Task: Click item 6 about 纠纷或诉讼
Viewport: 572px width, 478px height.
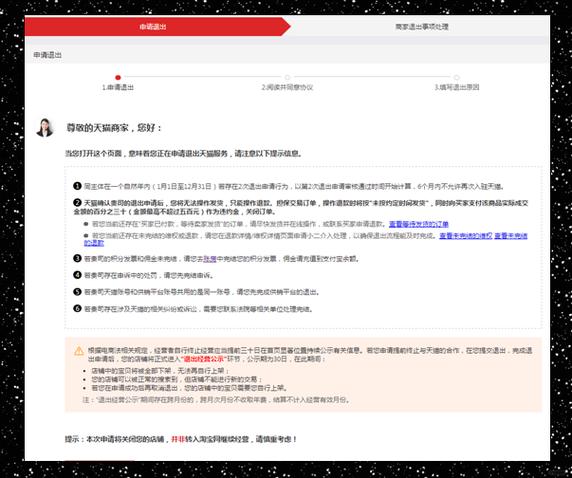Action: [198, 309]
